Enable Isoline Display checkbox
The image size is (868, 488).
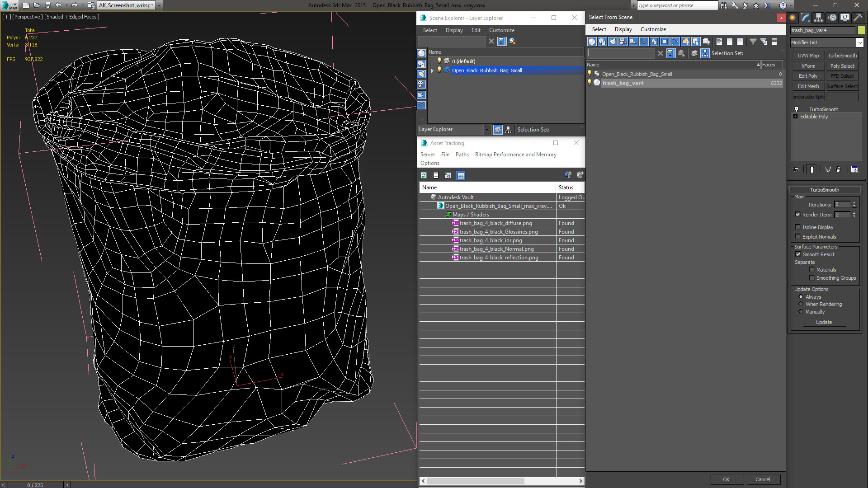click(797, 227)
